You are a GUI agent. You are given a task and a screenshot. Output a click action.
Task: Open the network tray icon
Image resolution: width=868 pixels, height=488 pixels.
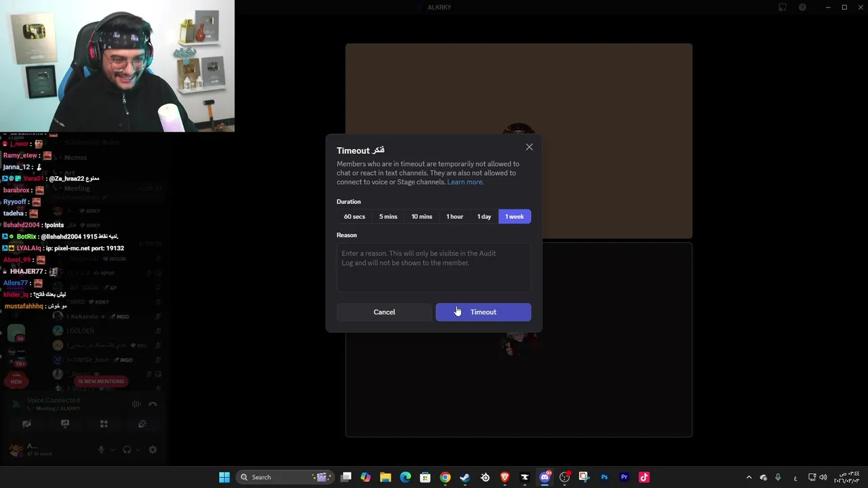[812, 477]
